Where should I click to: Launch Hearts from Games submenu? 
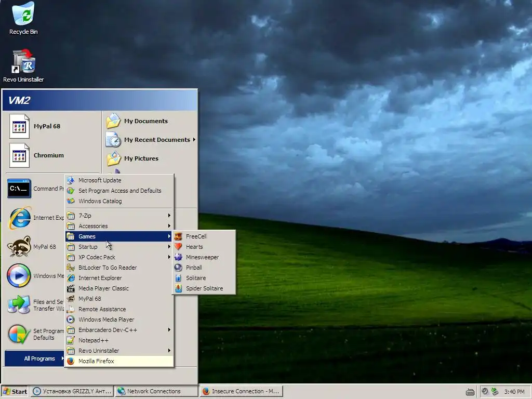click(204, 247)
